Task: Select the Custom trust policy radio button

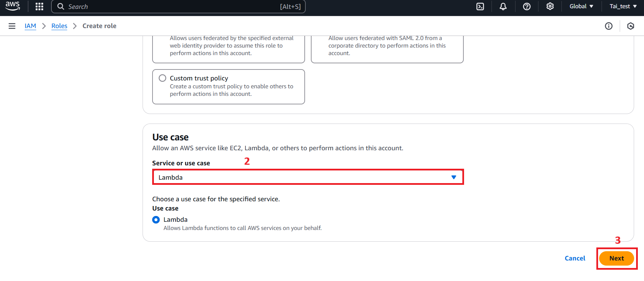Action: [x=162, y=78]
